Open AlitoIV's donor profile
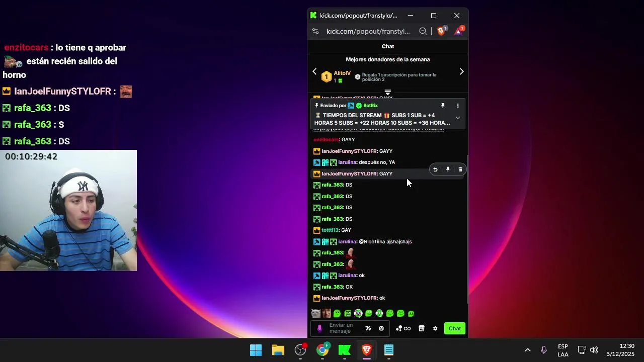644x362 pixels. pyautogui.click(x=342, y=73)
